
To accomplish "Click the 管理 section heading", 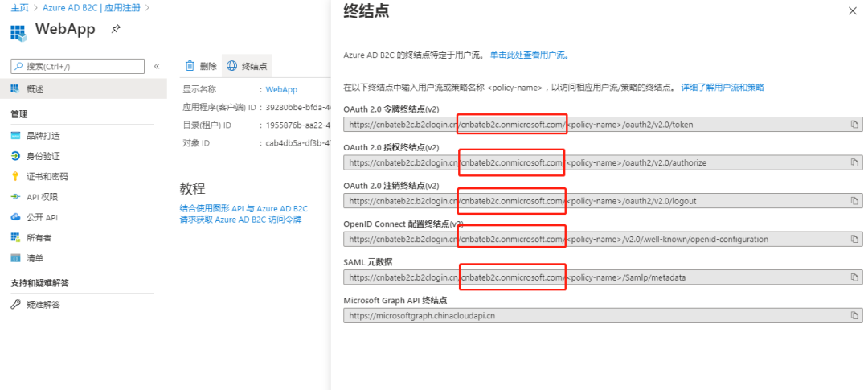I will click(x=19, y=114).
